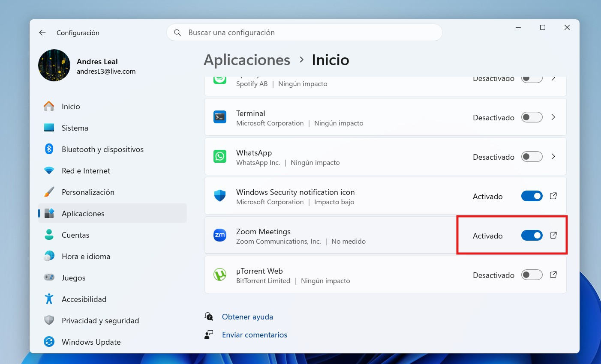Image resolution: width=601 pixels, height=364 pixels.
Task: Open Accesibilidad settings
Action: tap(84, 299)
